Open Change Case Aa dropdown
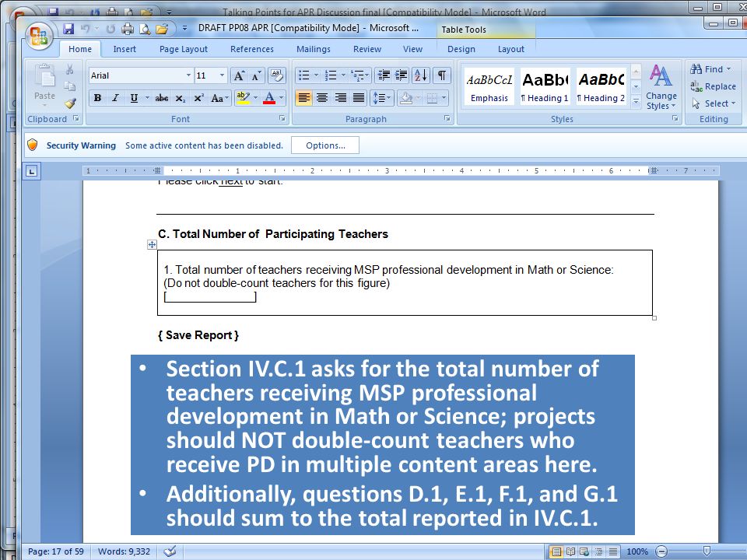Image resolution: width=747 pixels, height=560 pixels. tap(219, 98)
